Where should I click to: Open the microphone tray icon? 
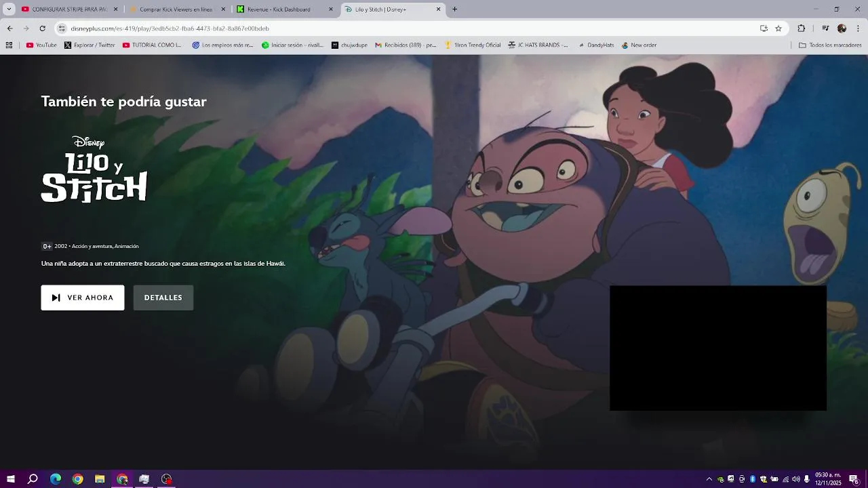click(x=806, y=479)
